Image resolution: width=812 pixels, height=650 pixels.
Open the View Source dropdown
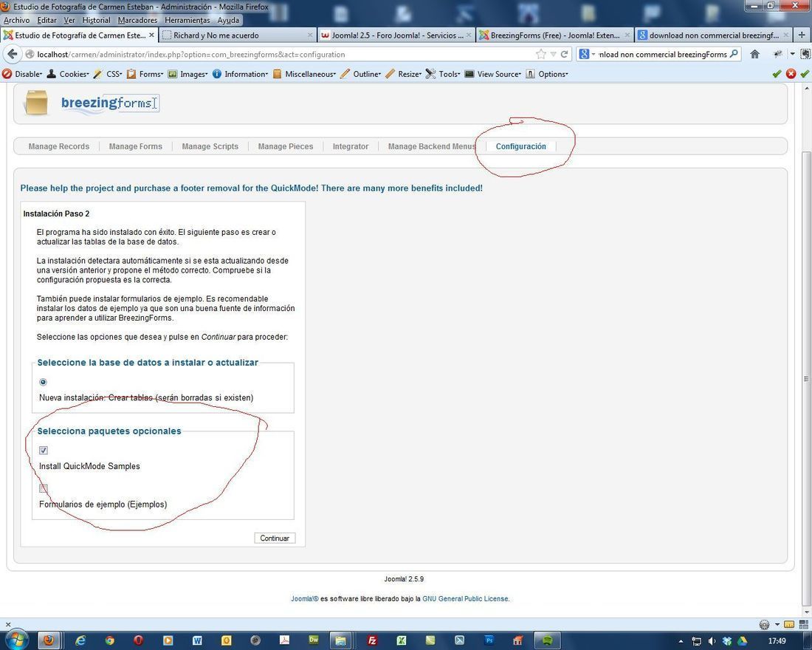493,74
